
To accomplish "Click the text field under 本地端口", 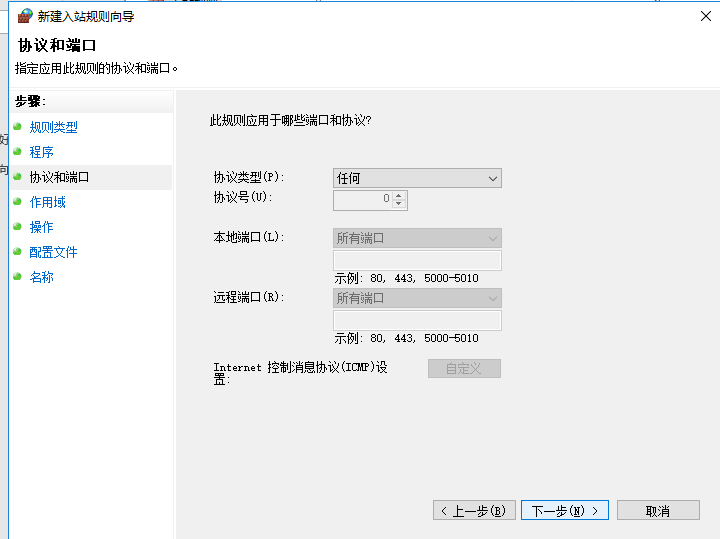I will (417, 261).
